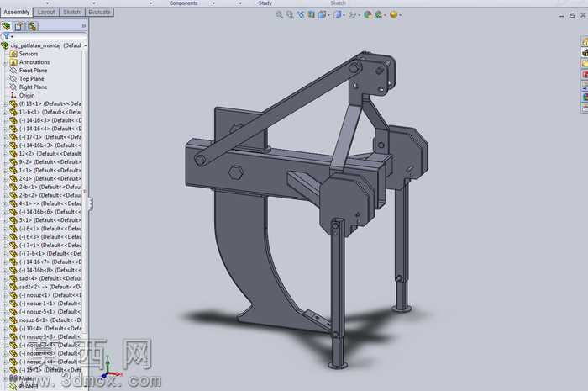Viewport: 588px width, 391px height.
Task: Open the first task pane icon at right edge
Action: coord(585,42)
